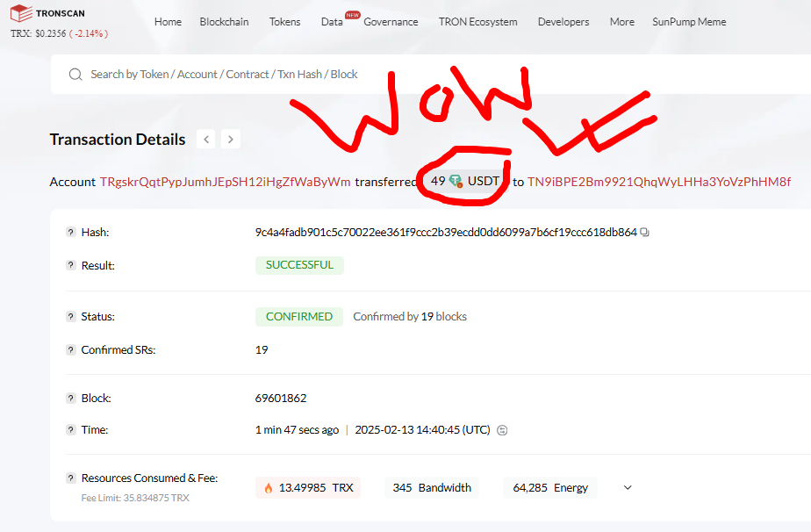Open the Data menu
The image size is (811, 532).
(332, 22)
